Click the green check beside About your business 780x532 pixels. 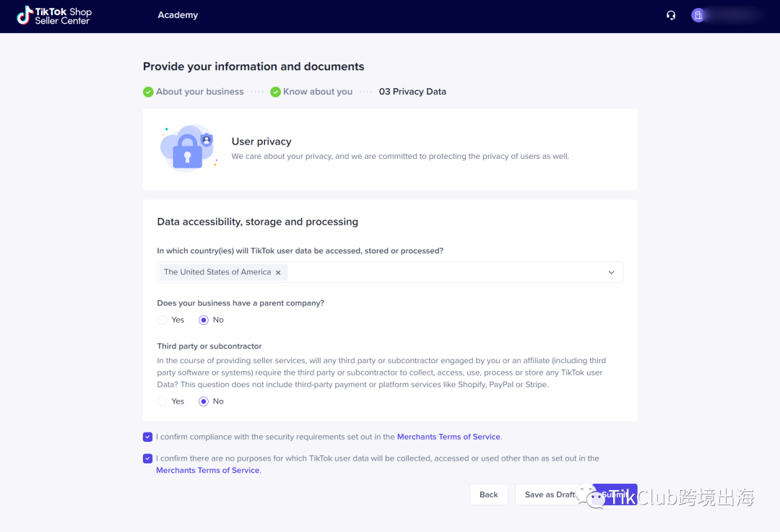[148, 92]
